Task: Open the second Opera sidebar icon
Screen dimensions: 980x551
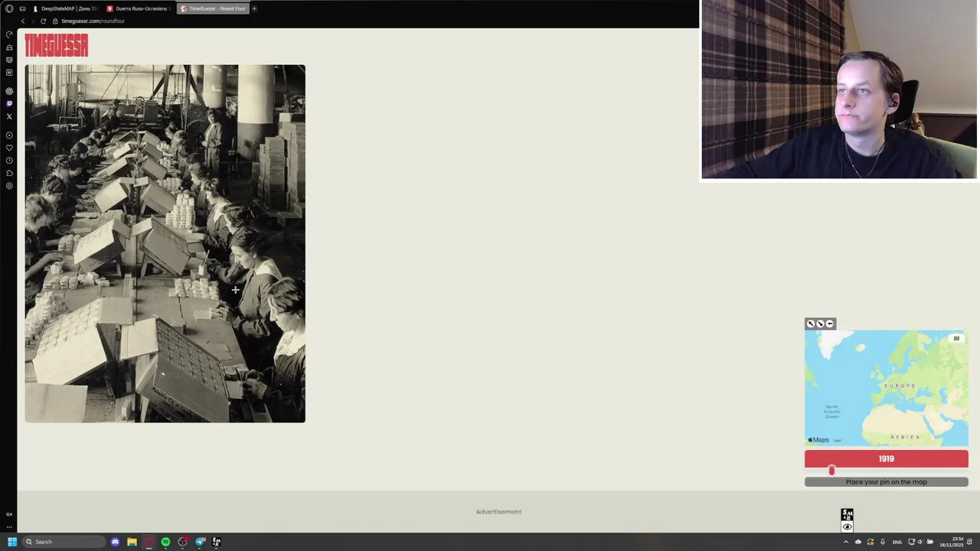Action: pyautogui.click(x=9, y=47)
